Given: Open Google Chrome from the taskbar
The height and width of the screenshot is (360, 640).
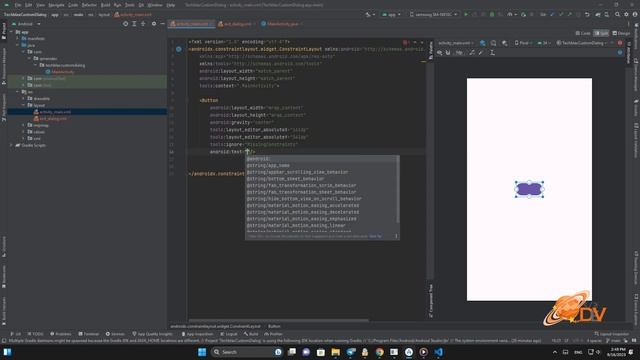Looking at the screenshot, I should pos(380,352).
